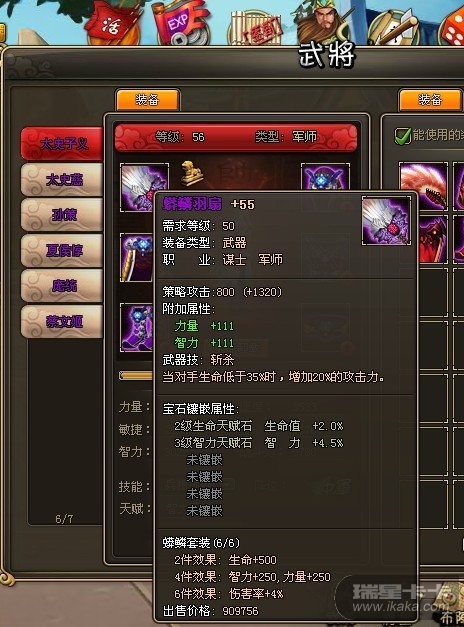Select general 蔡文姬 from the list

pos(62,321)
